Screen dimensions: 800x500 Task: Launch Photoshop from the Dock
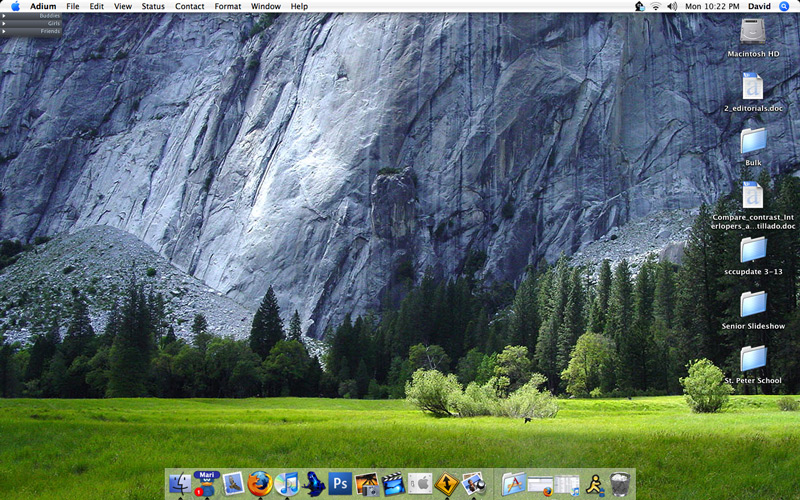point(340,483)
